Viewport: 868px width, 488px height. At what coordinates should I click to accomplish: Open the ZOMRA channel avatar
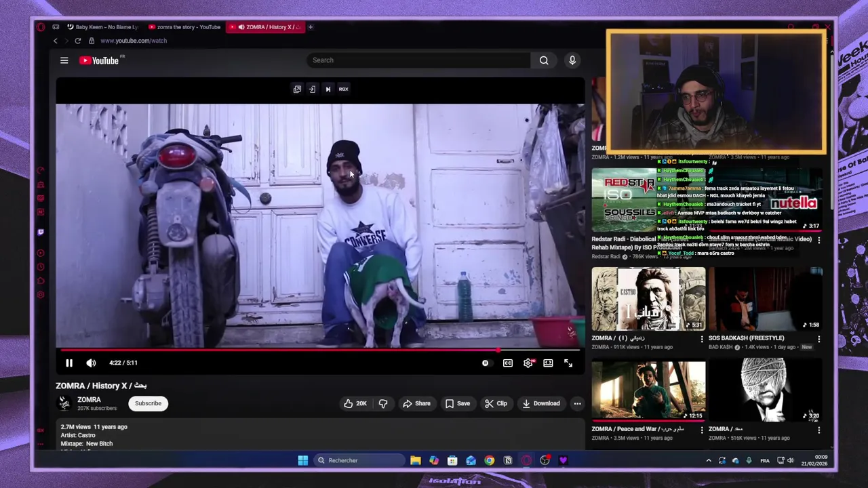coord(64,403)
